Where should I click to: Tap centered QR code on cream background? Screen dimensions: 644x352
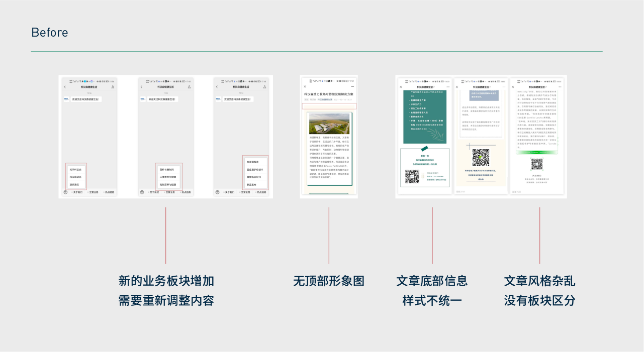pos(481,158)
